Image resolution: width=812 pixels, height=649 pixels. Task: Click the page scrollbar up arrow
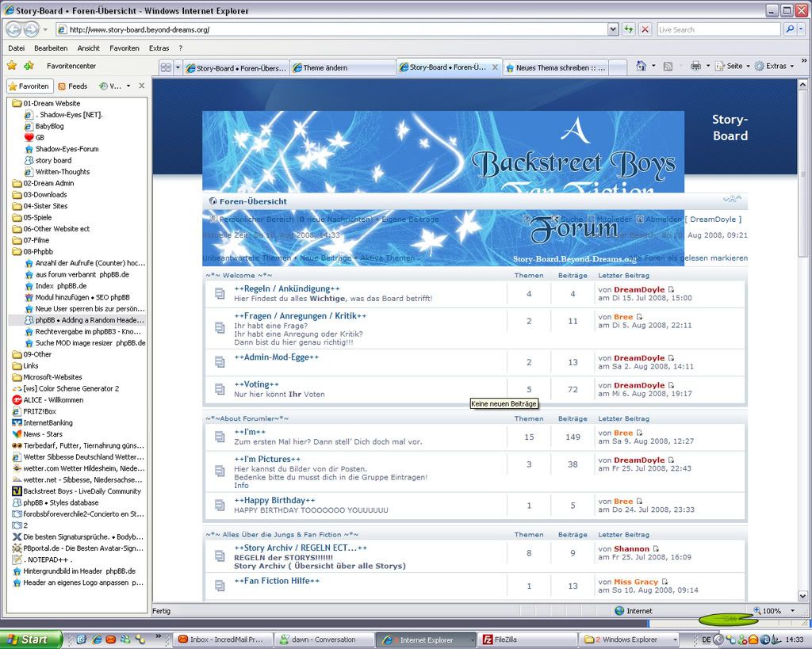click(802, 84)
